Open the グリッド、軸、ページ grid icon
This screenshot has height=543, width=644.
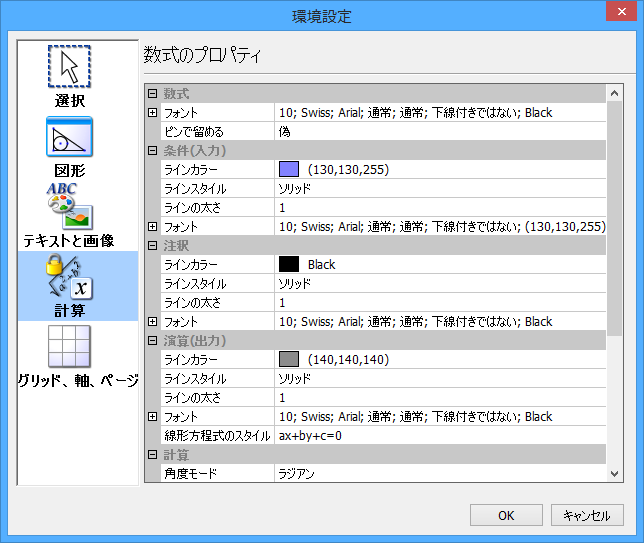tap(69, 349)
